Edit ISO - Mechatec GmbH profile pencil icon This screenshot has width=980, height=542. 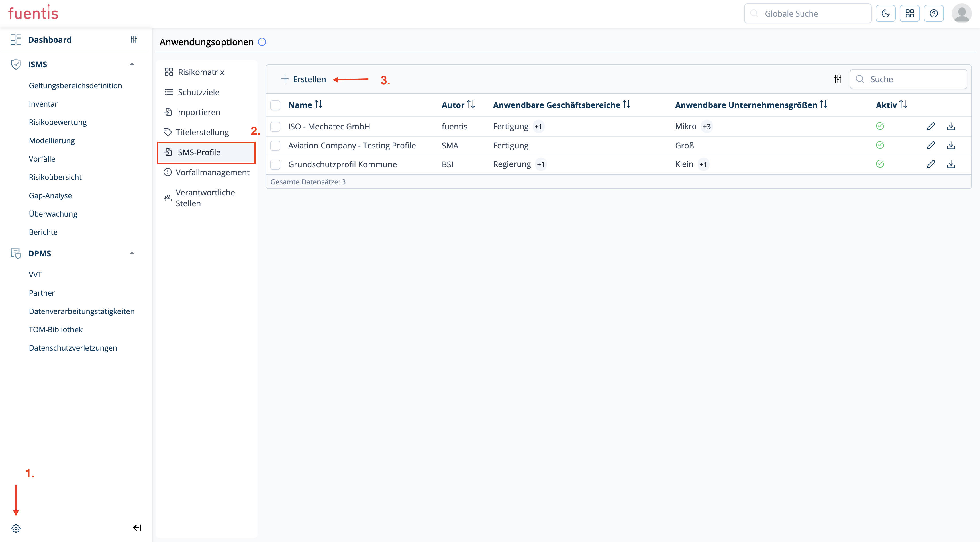930,126
